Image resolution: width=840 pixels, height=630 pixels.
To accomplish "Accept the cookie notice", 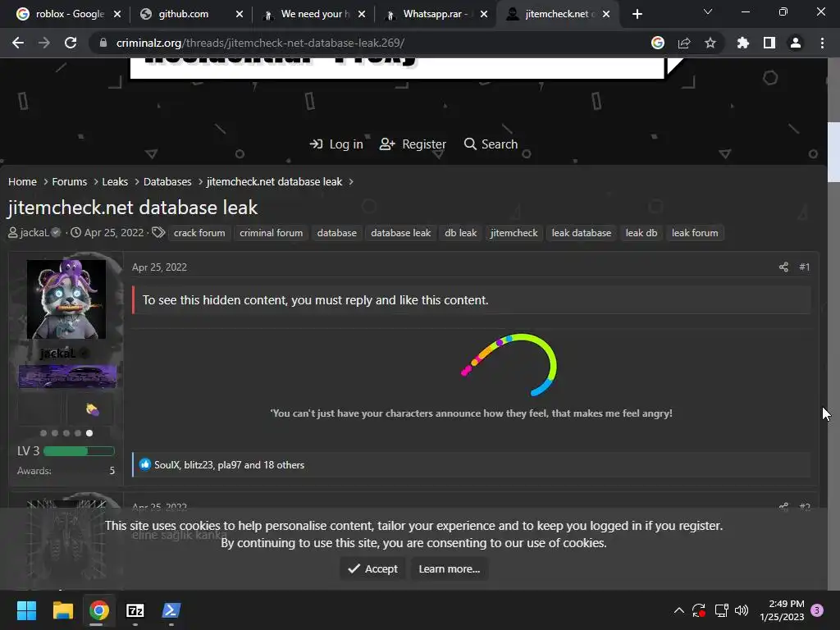I will point(373,569).
